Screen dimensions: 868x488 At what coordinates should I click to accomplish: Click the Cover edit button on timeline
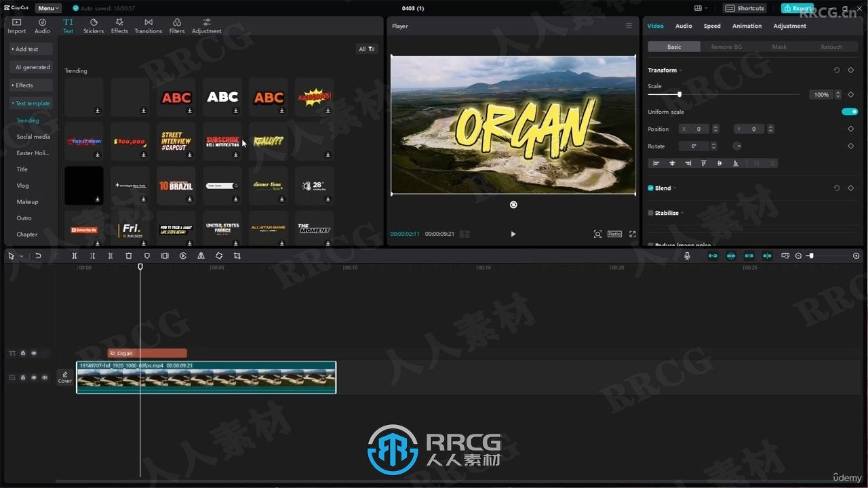coord(65,377)
